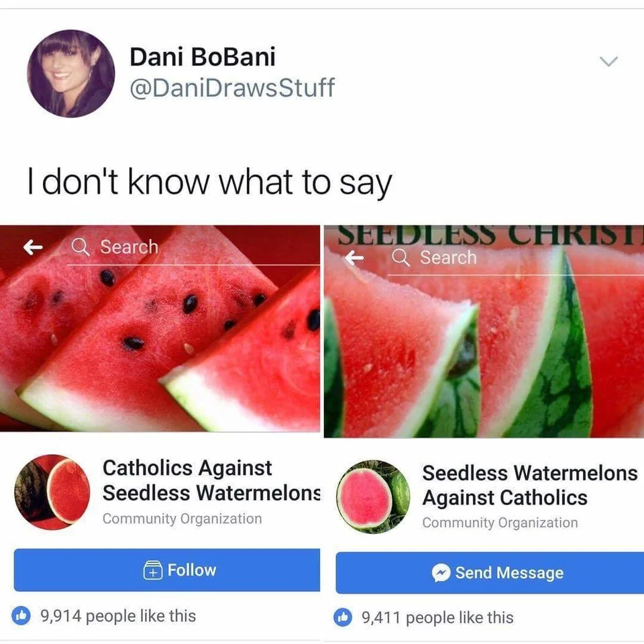Follow Catholics Against Seedless Watermelons page
The height and width of the screenshot is (644, 644).
(166, 570)
